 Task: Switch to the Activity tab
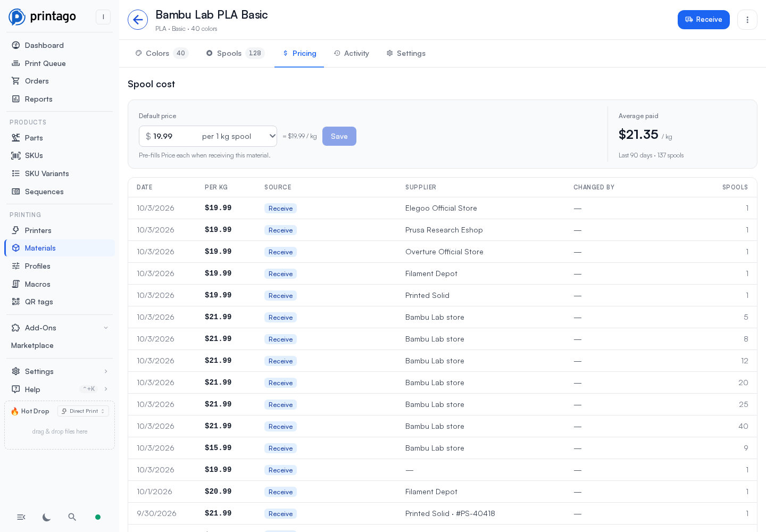tap(351, 53)
